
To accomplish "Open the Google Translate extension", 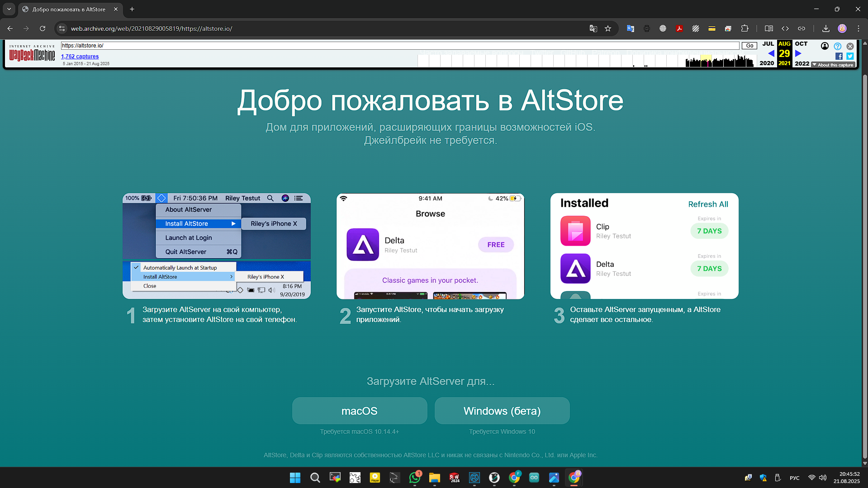I will 630,28.
